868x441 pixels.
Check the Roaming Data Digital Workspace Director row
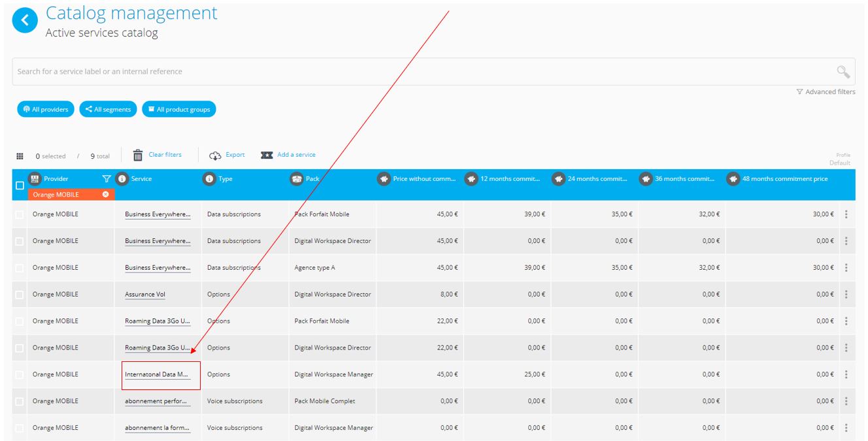(x=20, y=348)
